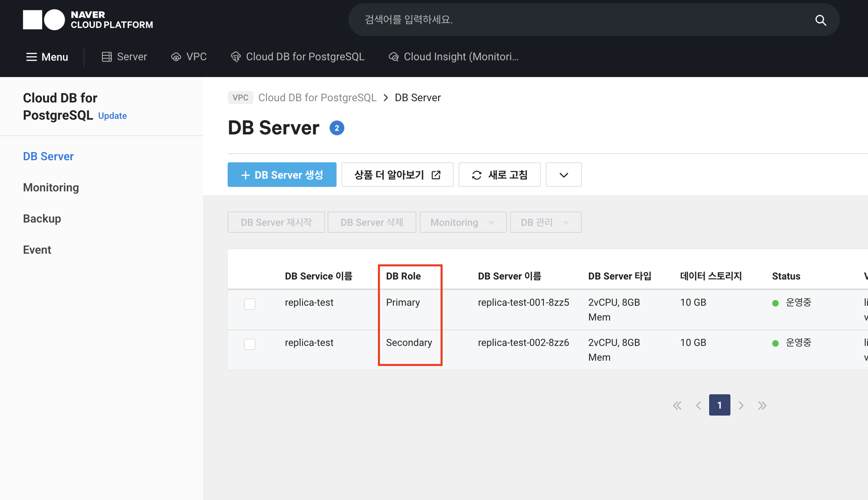Screen dimensions: 868x500
Task: Go to the previous page arrow
Action: pyautogui.click(x=698, y=405)
